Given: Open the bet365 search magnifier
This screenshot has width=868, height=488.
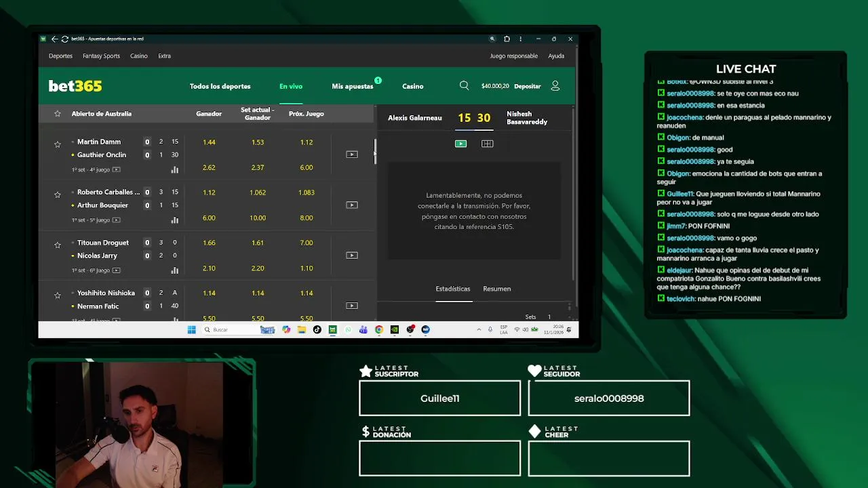Looking at the screenshot, I should click(464, 86).
